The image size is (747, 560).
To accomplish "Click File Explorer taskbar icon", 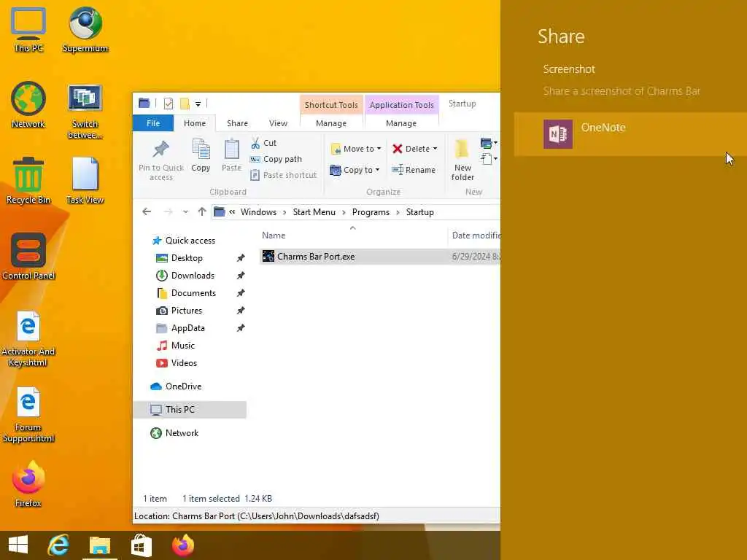I will pos(99,545).
